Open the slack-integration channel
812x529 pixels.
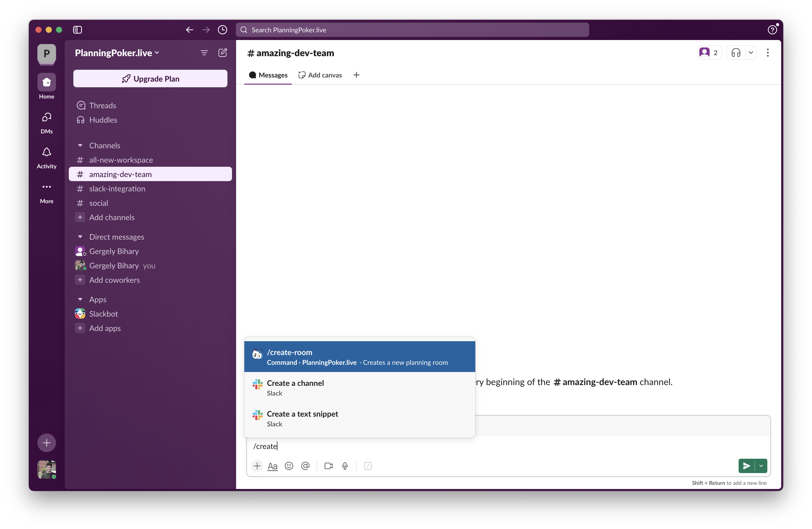pos(150,188)
